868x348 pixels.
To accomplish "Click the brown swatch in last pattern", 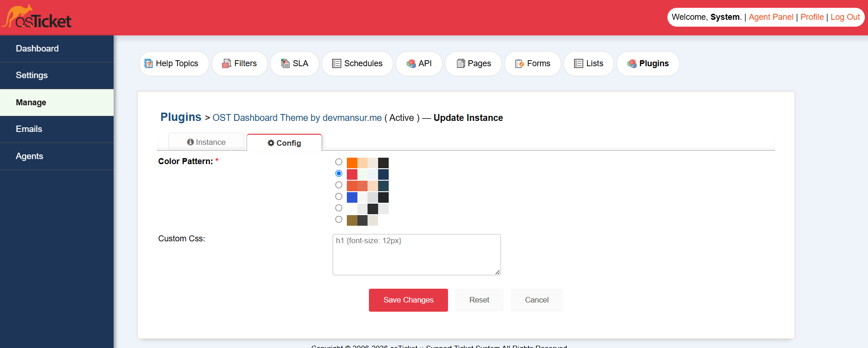I will (352, 220).
